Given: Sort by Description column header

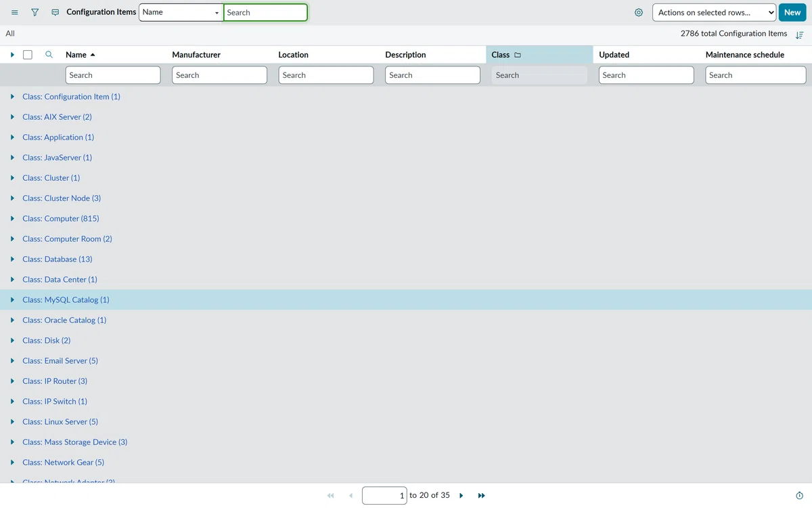Looking at the screenshot, I should [x=405, y=55].
